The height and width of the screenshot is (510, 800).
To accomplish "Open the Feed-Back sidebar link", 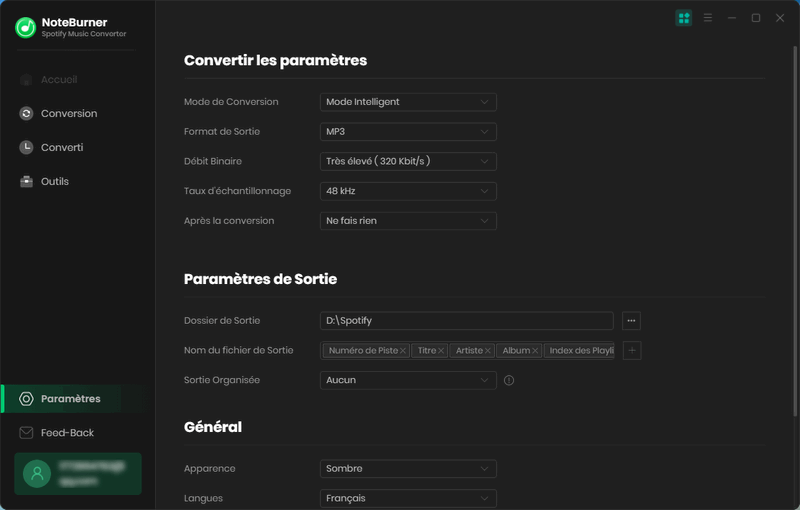I will coord(67,433).
